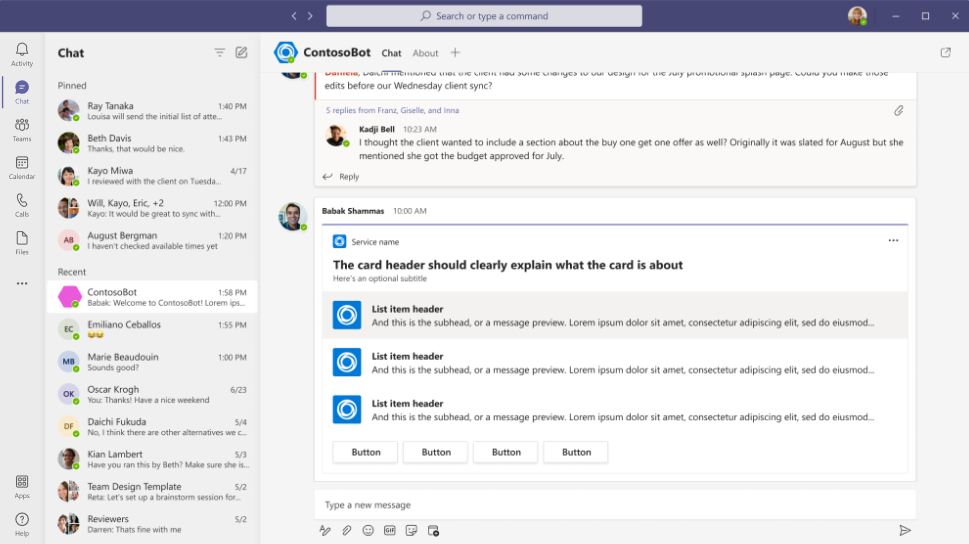Open the messaging extension icon in compose bar
The image size is (969, 544).
coord(433,530)
